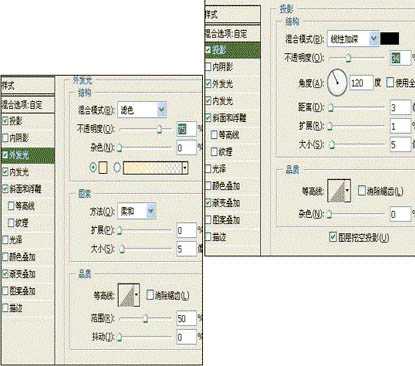This screenshot has height=366, width=415.
Task: Click 大小 slider in Drop Shadow dialog
Action: click(x=357, y=145)
